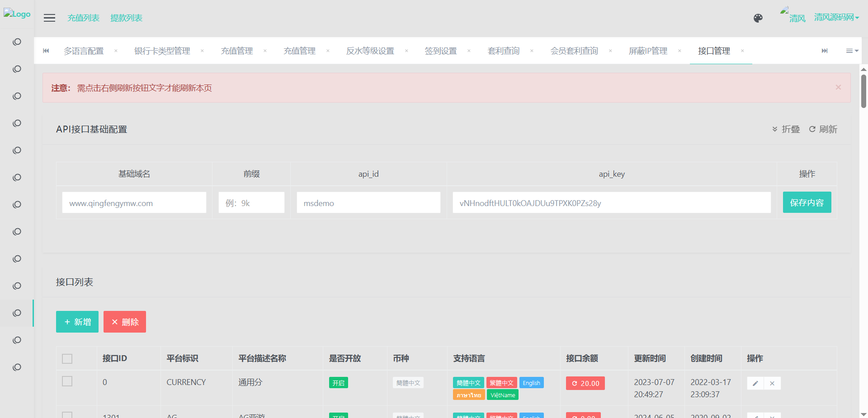Switch to the 反水等级设置 tab
This screenshot has height=418, width=868.
coord(370,51)
